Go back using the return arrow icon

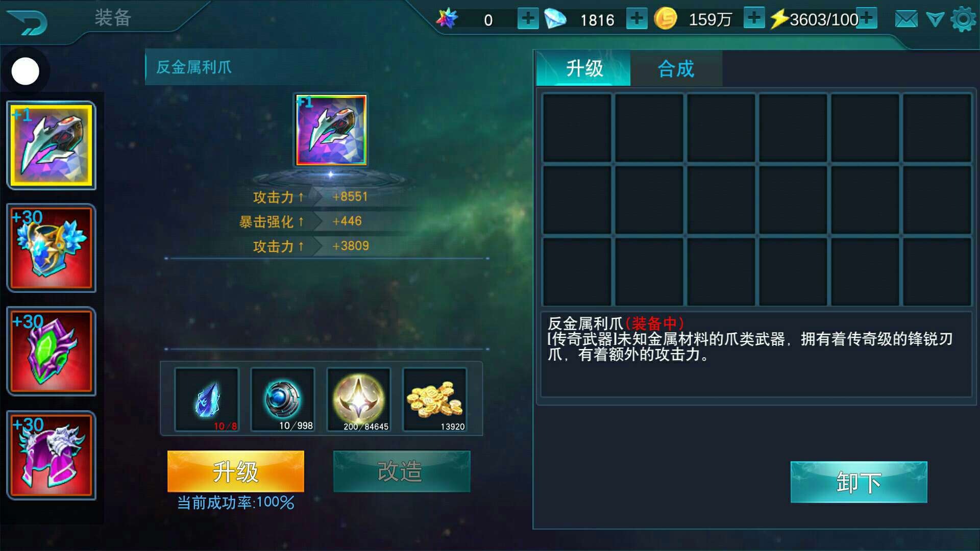pos(28,21)
